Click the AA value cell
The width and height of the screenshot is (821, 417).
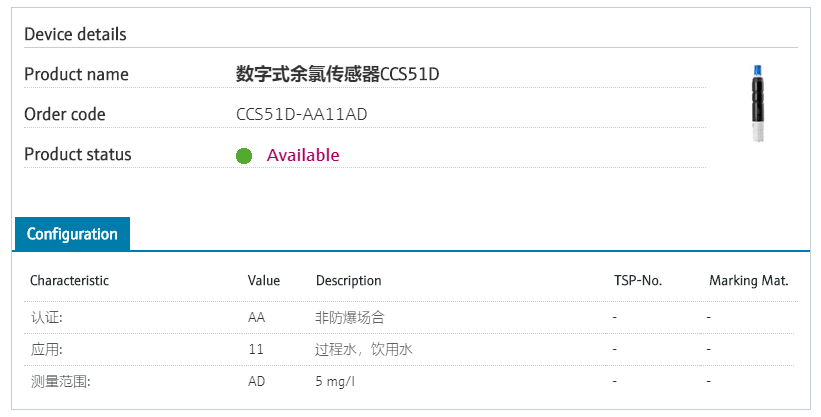pos(257,317)
